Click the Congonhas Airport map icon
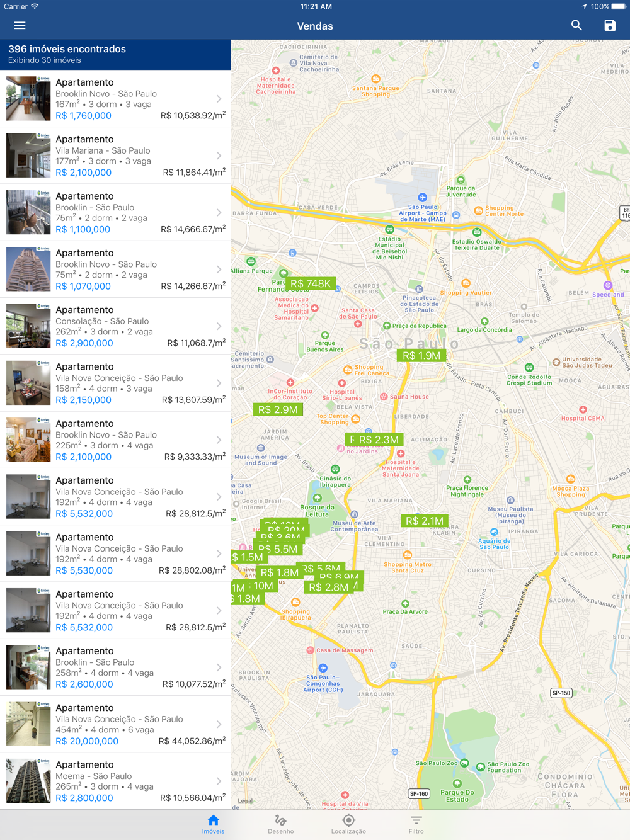Image resolution: width=630 pixels, height=840 pixels. (323, 668)
